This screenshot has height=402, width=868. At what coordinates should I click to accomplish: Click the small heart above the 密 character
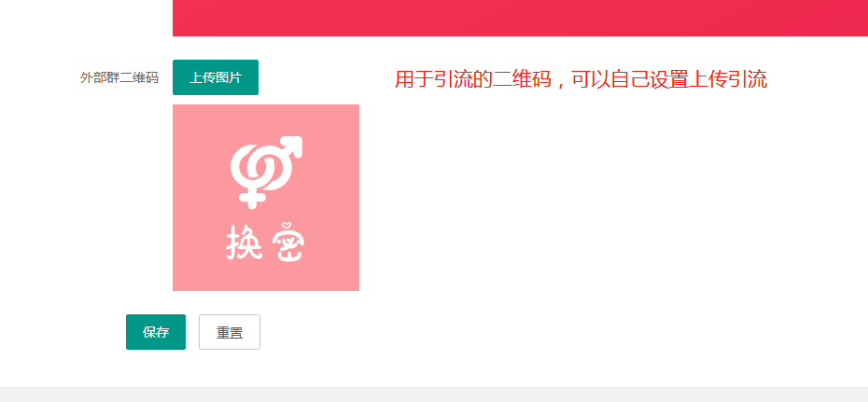click(x=287, y=226)
